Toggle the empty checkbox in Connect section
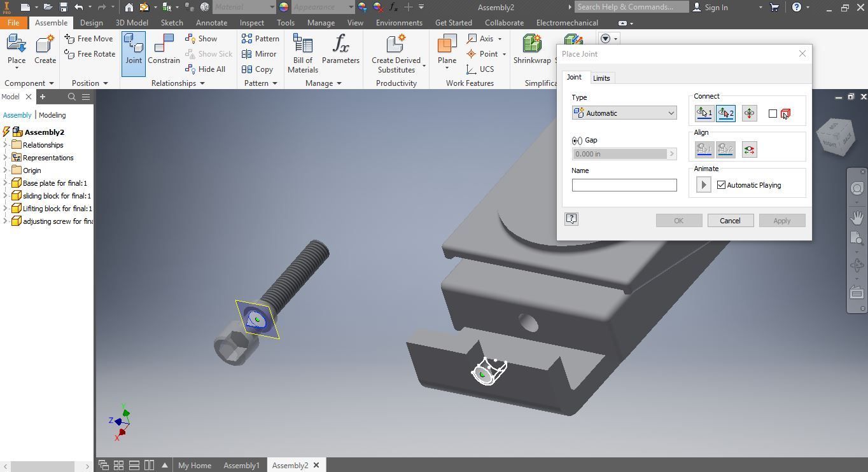Screen dimensions: 868x472 (x=773, y=114)
